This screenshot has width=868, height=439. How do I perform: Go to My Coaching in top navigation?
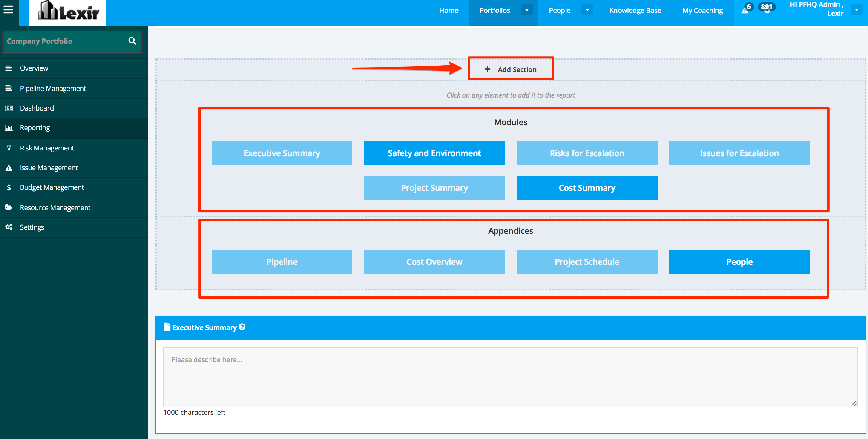702,11
